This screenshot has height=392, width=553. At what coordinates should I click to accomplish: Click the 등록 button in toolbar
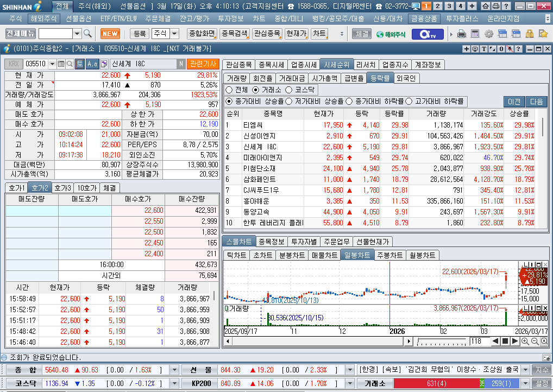pyautogui.click(x=140, y=34)
